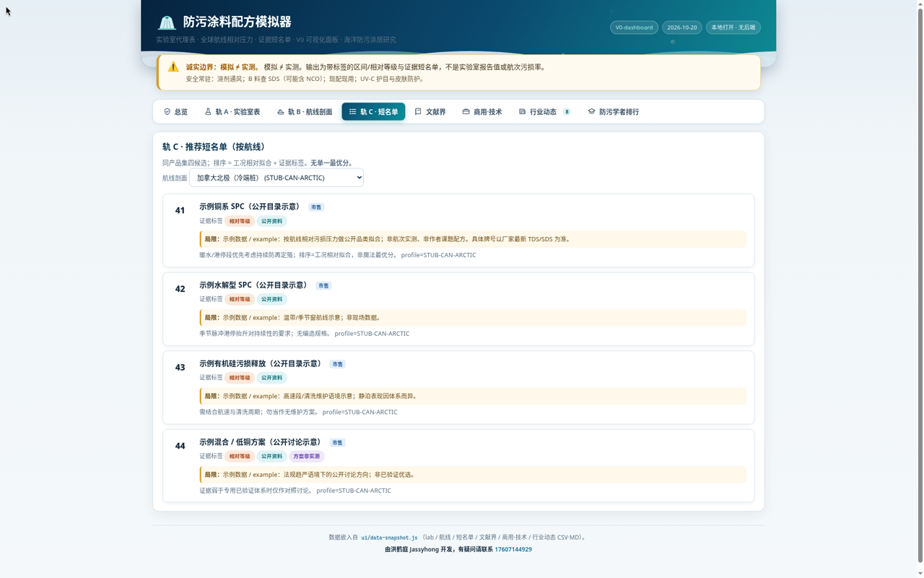
Task: Select the ship icon for 轨 B · 航线剖面
Action: click(281, 112)
